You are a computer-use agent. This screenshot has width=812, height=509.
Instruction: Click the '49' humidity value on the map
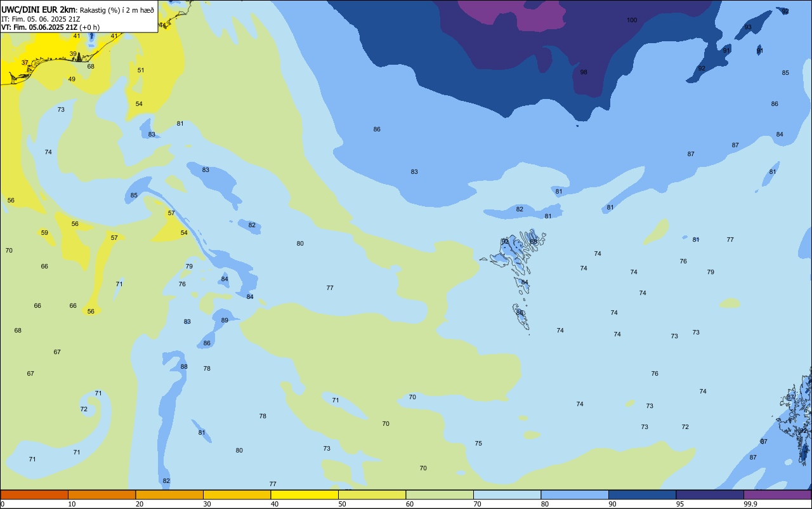(x=72, y=79)
